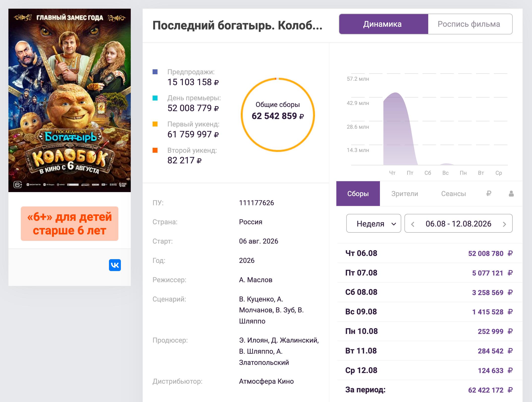
Task: Click the orange Второй уикенд legend marker
Action: point(155,150)
